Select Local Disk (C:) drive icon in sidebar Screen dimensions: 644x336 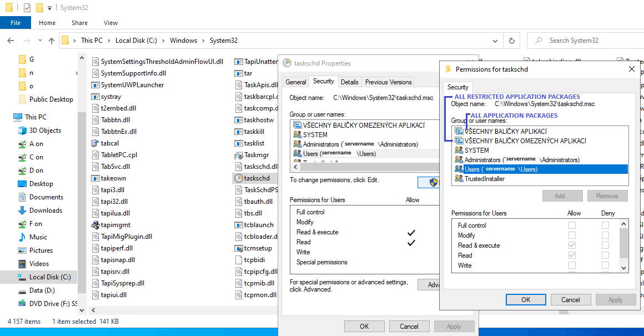tap(22, 277)
